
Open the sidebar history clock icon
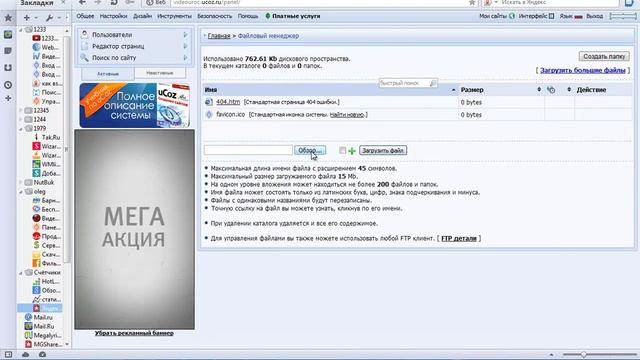[8, 85]
